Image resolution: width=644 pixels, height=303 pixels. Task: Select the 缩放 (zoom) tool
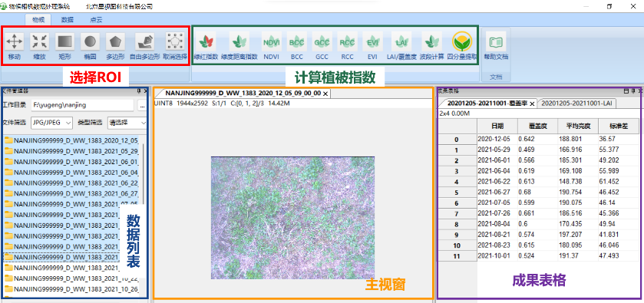click(40, 46)
